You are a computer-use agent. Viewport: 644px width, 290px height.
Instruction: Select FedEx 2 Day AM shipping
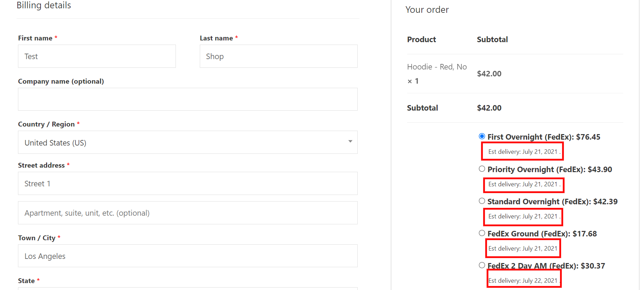point(482,265)
